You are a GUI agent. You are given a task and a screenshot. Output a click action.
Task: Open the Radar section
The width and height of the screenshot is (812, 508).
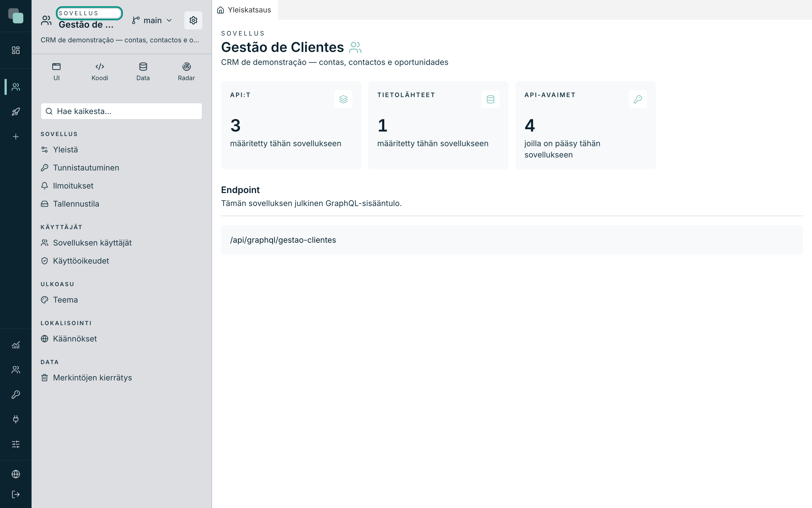click(186, 72)
